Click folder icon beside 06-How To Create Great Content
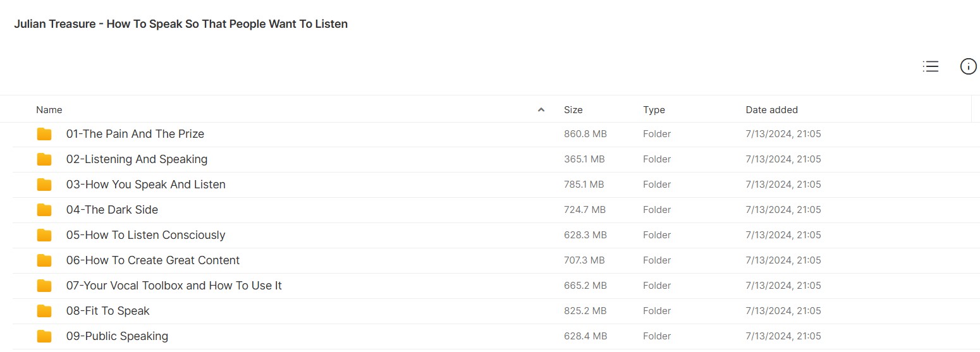This screenshot has height=352, width=980. (44, 260)
